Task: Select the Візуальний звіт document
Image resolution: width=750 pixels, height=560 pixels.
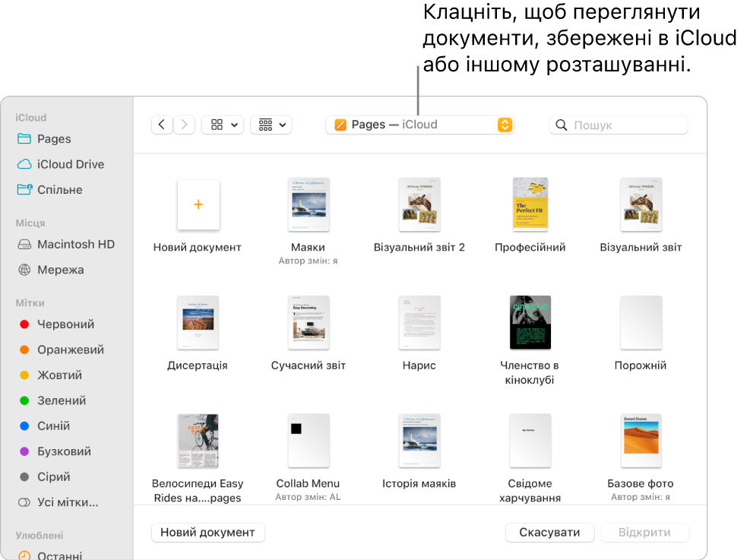Action: [x=641, y=204]
